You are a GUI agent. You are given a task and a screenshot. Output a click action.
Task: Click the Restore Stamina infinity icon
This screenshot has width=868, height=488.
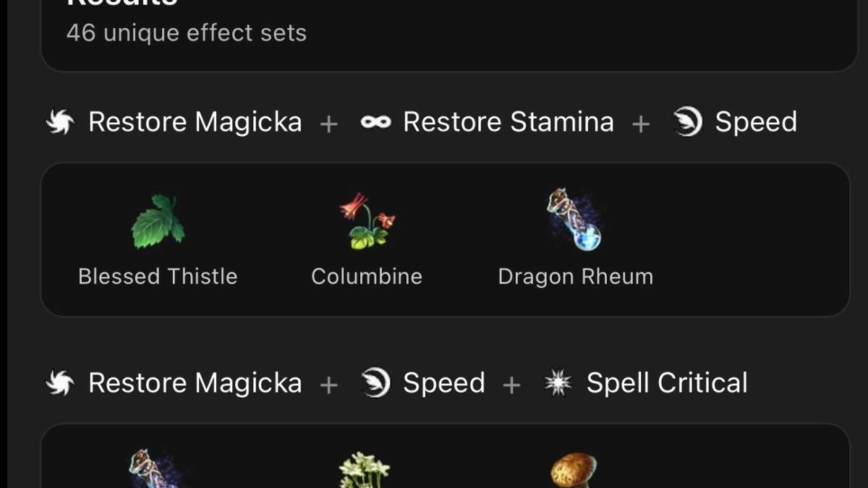[375, 123]
